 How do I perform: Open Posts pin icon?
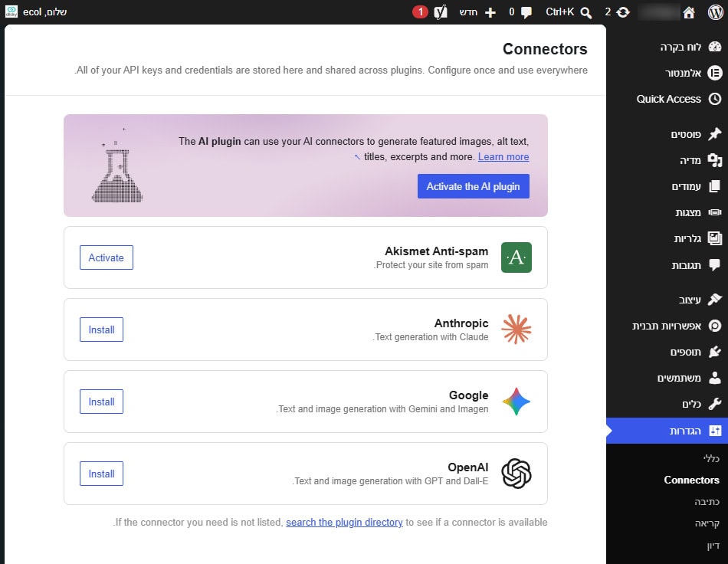pos(715,134)
